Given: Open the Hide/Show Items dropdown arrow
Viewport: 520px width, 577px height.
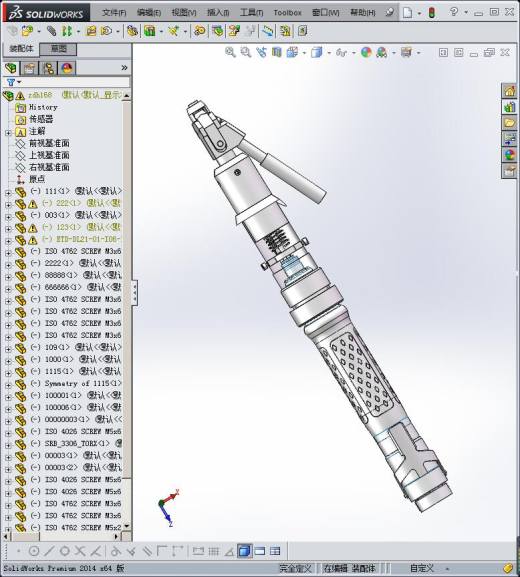Looking at the screenshot, I should 354,53.
